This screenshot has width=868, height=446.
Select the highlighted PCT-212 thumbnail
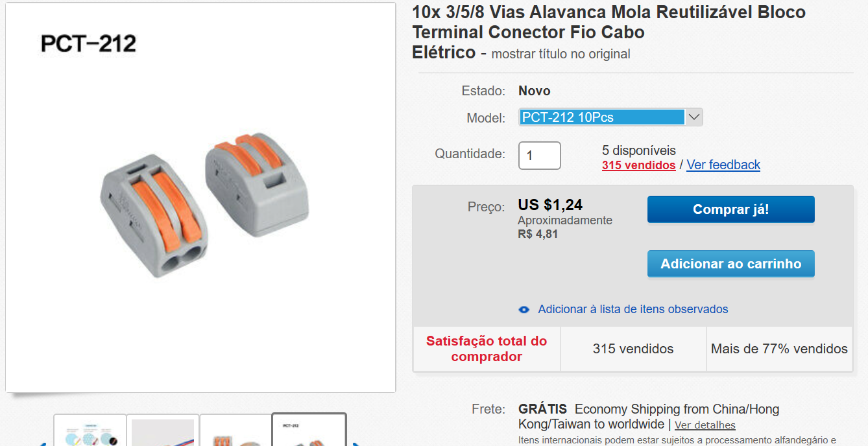[309, 432]
